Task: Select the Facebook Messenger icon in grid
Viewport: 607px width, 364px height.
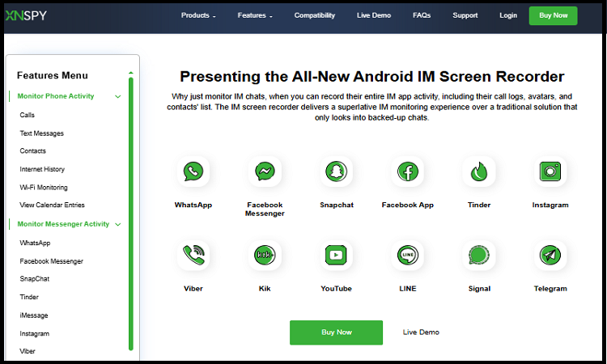Action: tap(265, 171)
